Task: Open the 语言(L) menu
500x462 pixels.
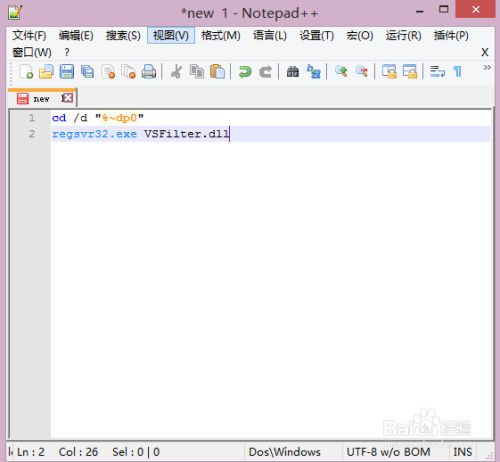Action: 270,35
